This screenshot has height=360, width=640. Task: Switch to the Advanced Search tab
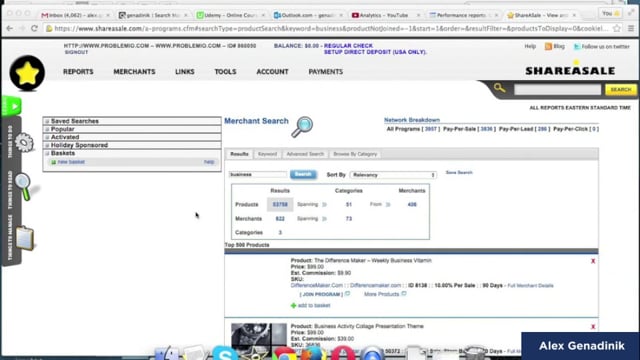305,154
